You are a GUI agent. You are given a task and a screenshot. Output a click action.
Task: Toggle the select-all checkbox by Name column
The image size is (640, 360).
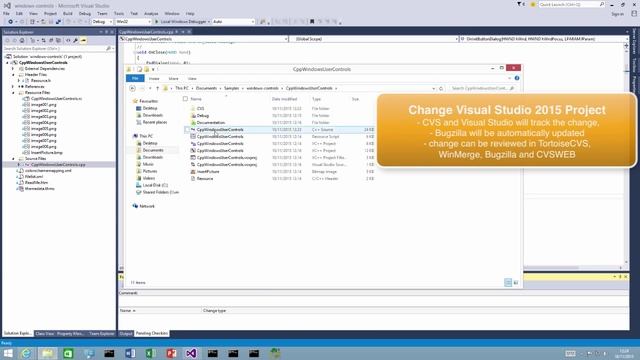(x=185, y=99)
